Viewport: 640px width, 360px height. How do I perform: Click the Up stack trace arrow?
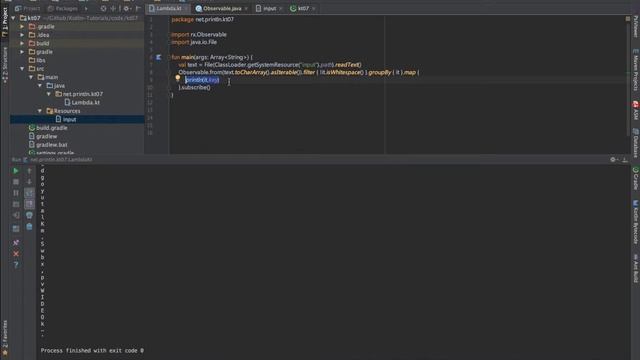coord(29,171)
